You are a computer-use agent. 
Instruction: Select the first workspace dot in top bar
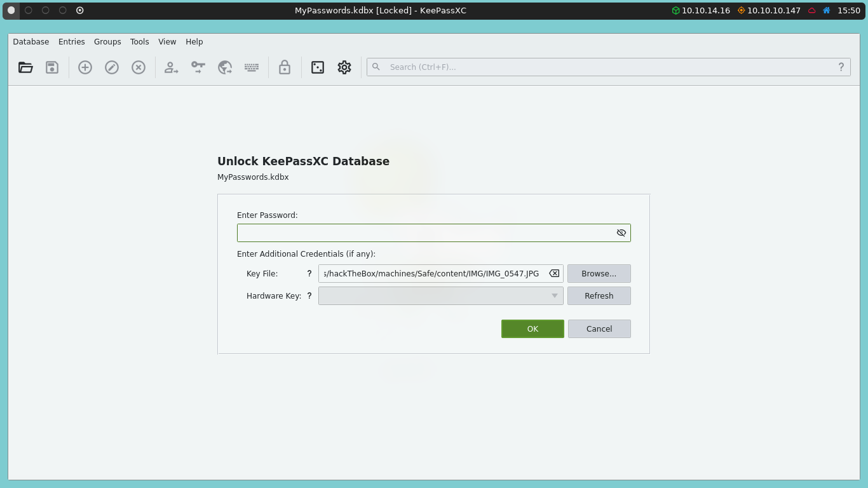[11, 10]
